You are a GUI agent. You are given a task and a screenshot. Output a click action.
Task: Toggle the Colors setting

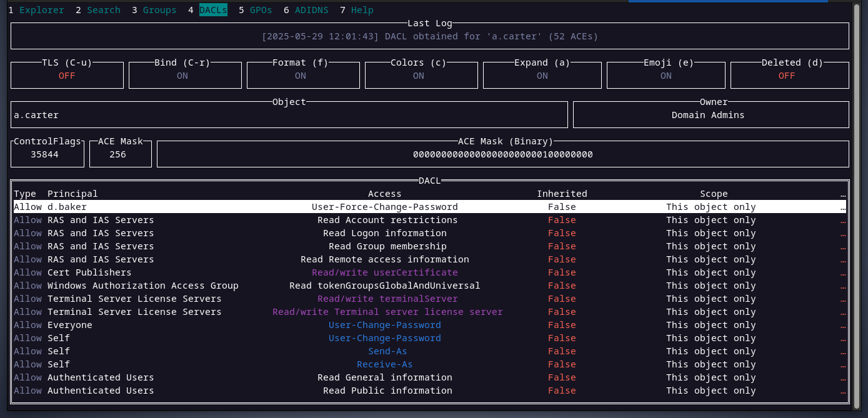[419, 76]
